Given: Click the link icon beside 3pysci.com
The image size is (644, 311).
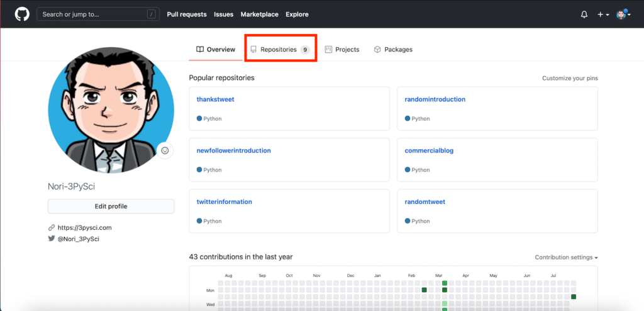Looking at the screenshot, I should point(52,227).
